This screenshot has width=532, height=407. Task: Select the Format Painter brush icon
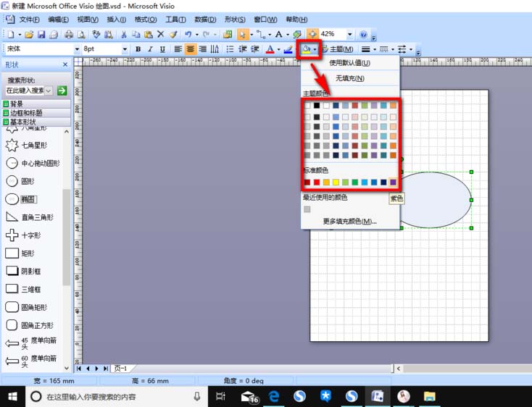tap(173, 34)
